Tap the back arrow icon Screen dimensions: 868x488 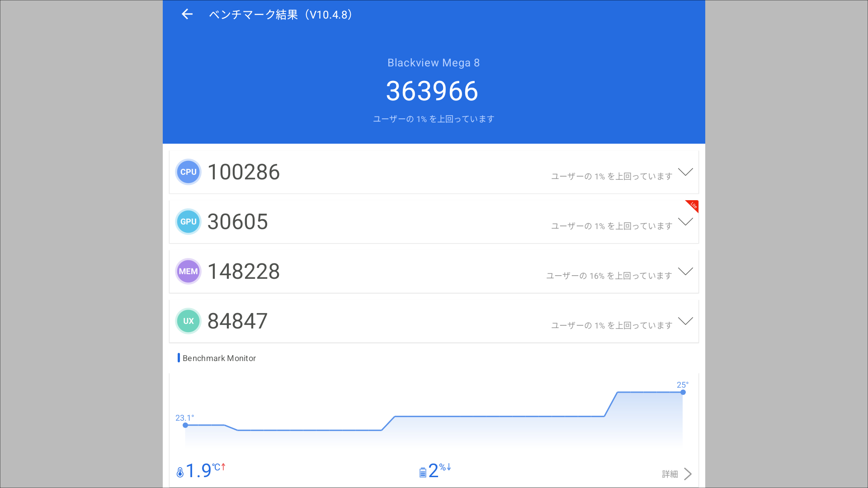pos(187,14)
